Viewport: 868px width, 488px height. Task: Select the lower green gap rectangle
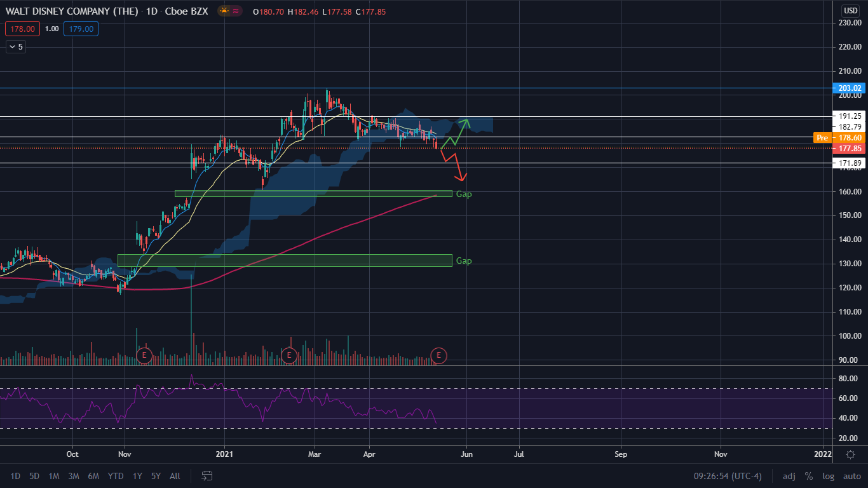(285, 260)
